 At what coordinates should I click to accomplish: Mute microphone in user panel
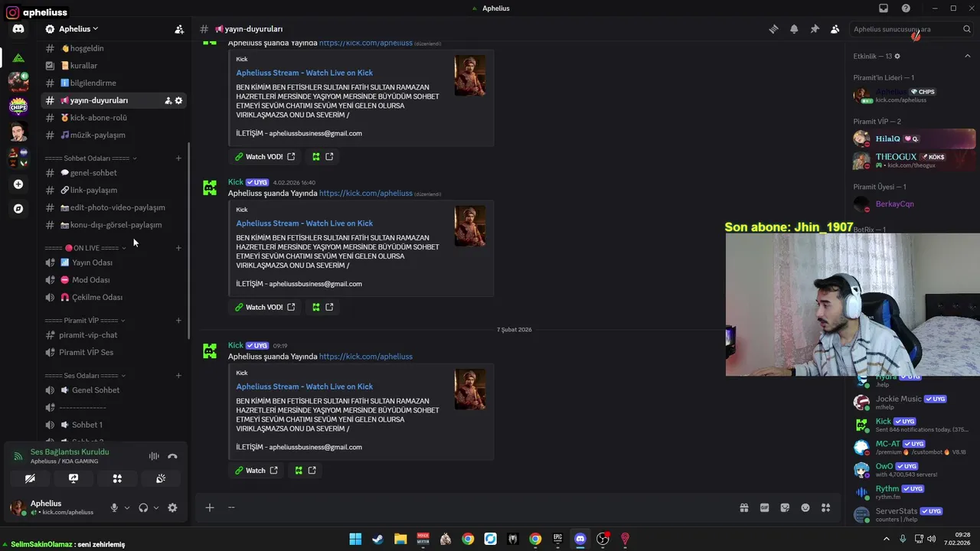114,507
